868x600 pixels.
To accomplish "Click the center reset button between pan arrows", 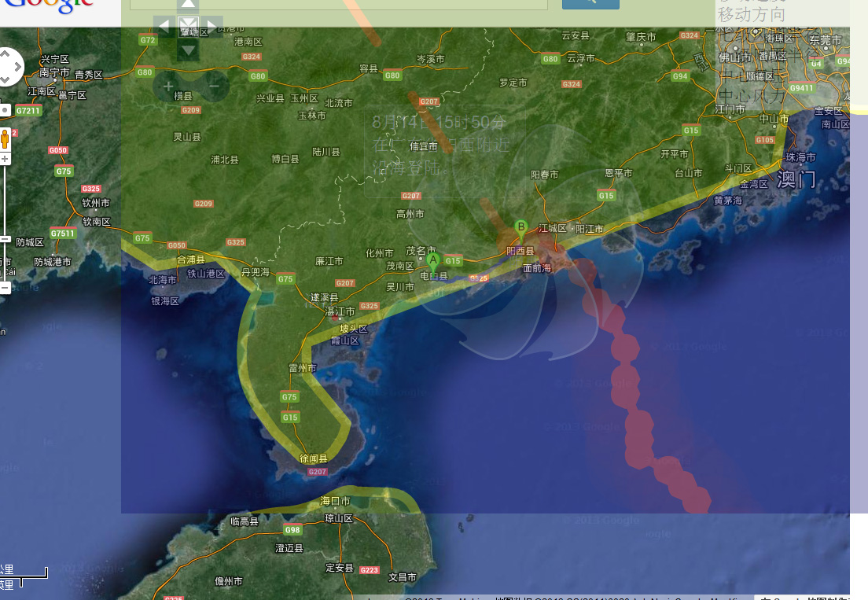I will pos(188,26).
